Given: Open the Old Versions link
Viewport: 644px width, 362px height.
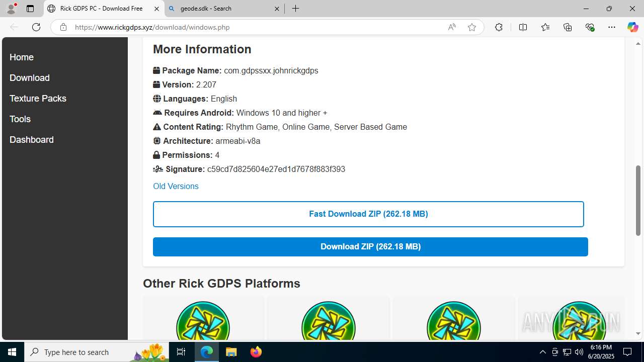Looking at the screenshot, I should click(x=176, y=186).
